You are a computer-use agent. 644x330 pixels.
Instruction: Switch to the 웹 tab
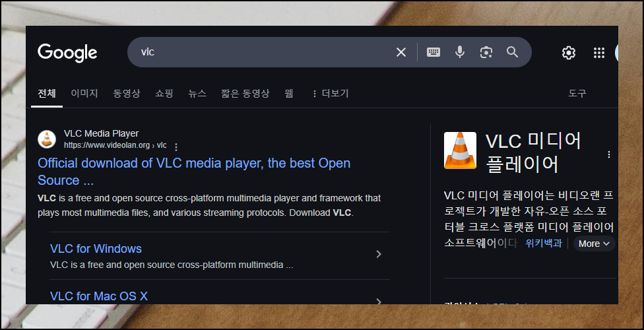289,94
